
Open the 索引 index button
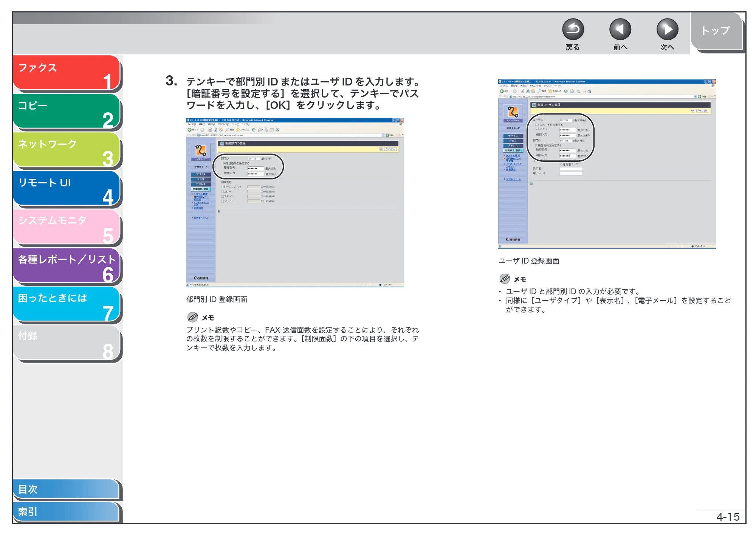click(x=66, y=512)
